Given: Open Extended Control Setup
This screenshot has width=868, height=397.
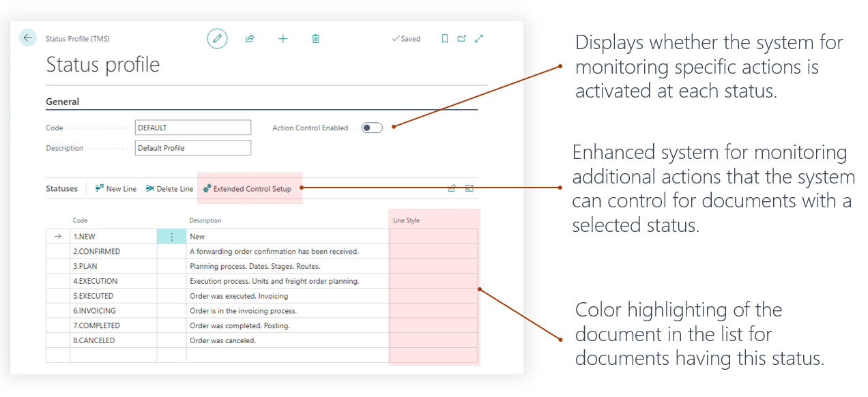Looking at the screenshot, I should (247, 189).
